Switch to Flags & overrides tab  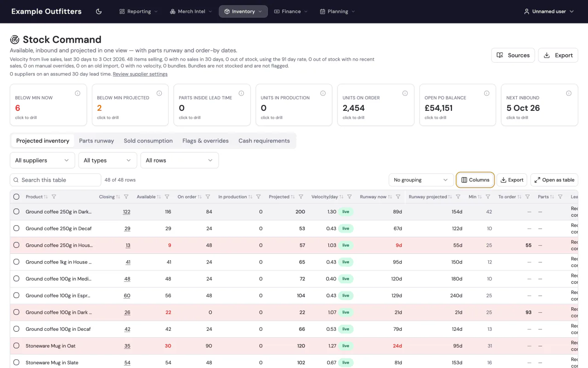click(x=205, y=141)
